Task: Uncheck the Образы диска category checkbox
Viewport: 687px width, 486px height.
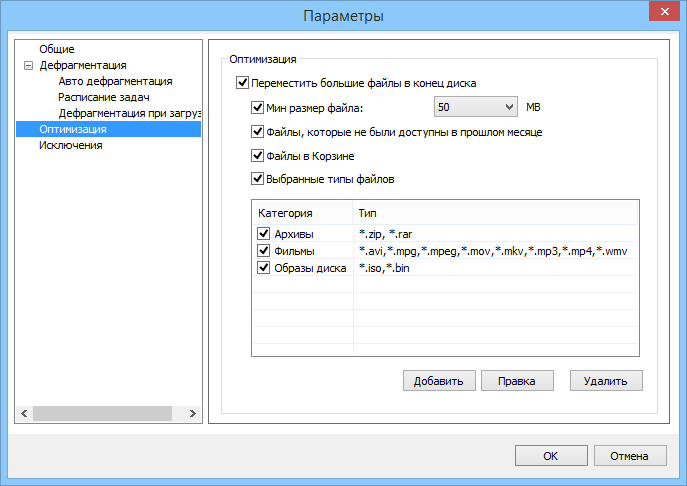Action: (263, 267)
